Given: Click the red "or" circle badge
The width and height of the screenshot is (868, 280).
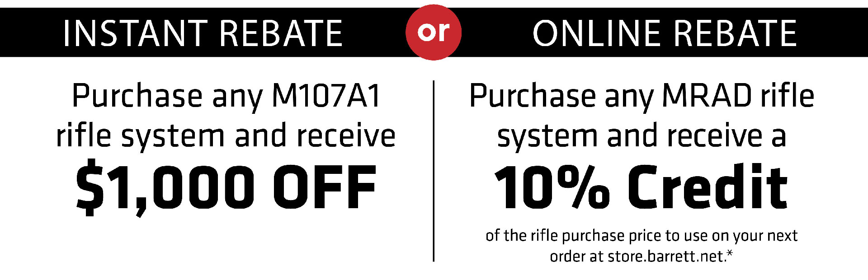Looking at the screenshot, I should click(434, 32).
